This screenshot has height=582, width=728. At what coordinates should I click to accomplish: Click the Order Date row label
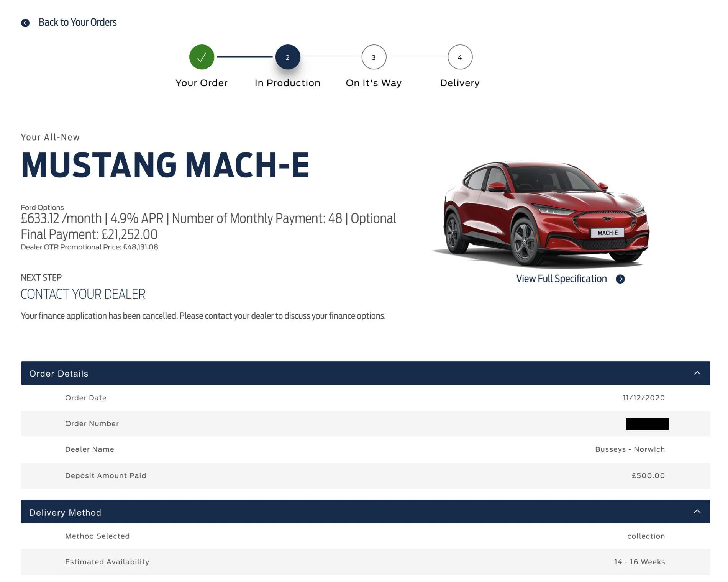point(86,398)
